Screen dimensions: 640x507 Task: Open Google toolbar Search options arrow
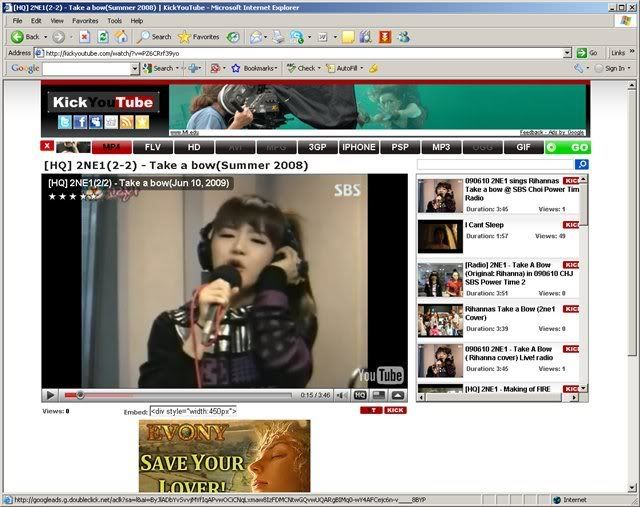click(177, 69)
